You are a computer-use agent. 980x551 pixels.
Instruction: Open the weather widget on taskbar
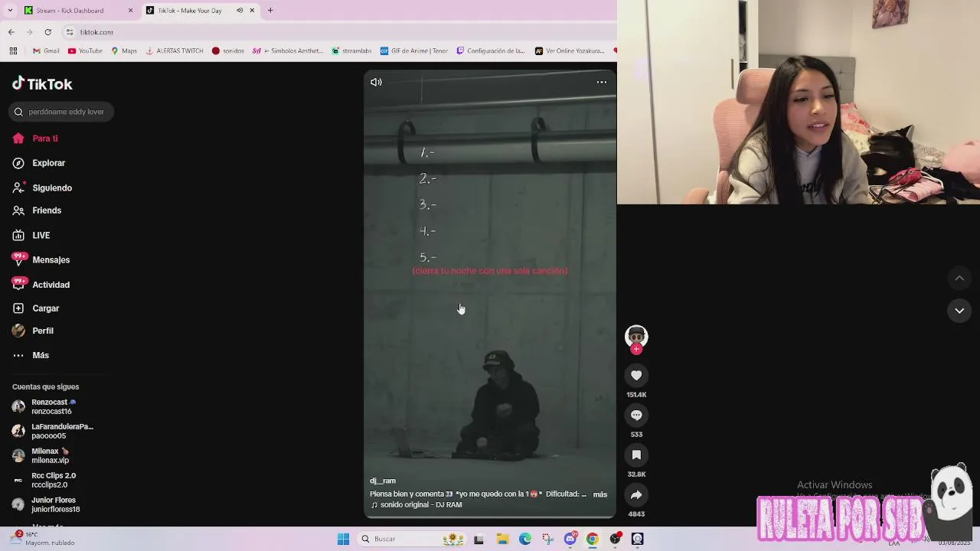coord(44,539)
